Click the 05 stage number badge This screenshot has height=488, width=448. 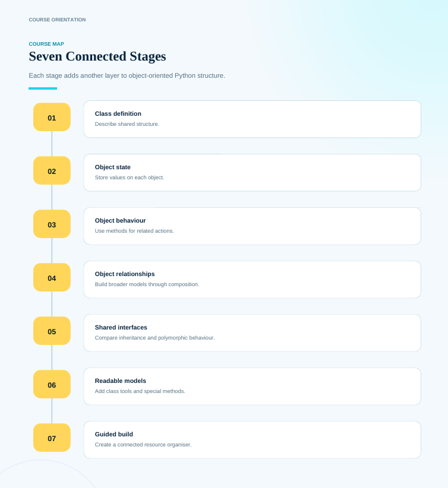pyautogui.click(x=52, y=331)
